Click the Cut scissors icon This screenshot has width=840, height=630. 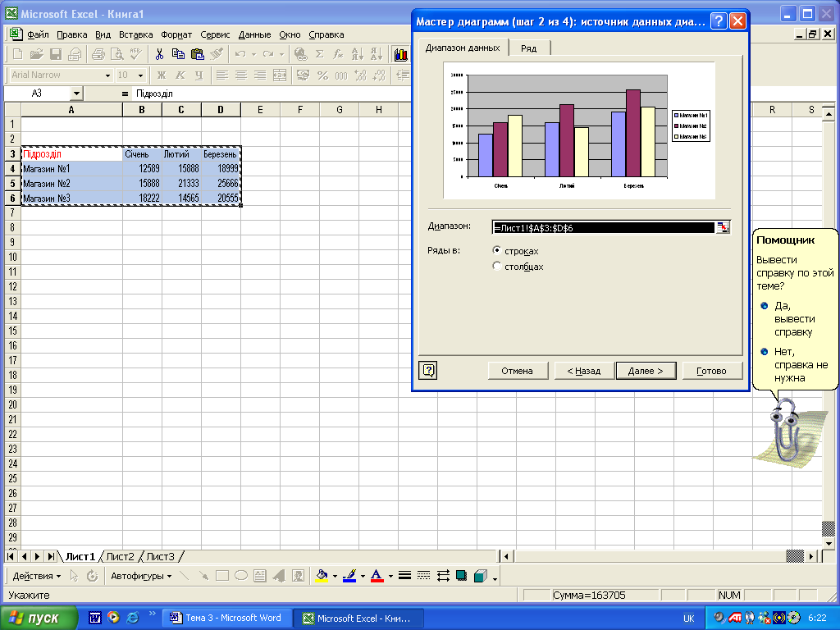(x=159, y=54)
